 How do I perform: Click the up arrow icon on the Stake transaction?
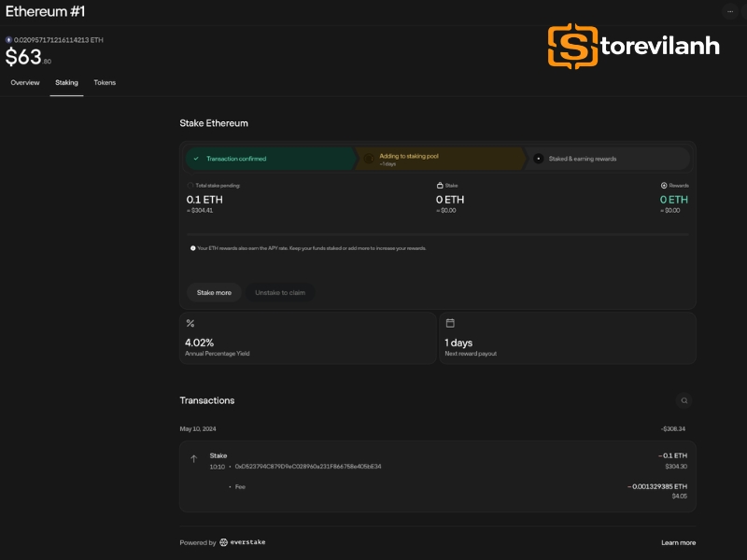tap(194, 458)
